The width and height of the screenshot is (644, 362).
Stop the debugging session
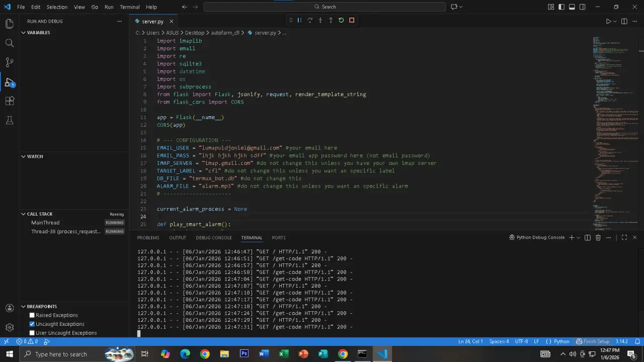pos(352,20)
